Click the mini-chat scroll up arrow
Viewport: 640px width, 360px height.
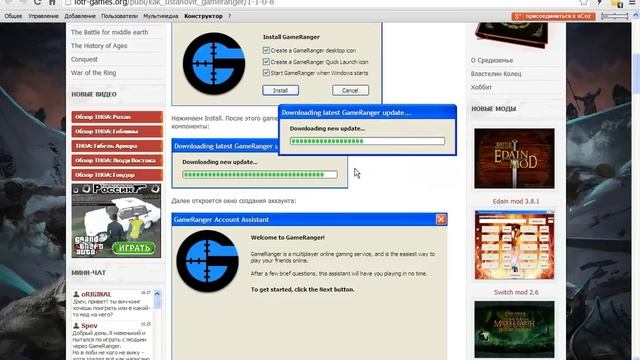tap(157, 293)
